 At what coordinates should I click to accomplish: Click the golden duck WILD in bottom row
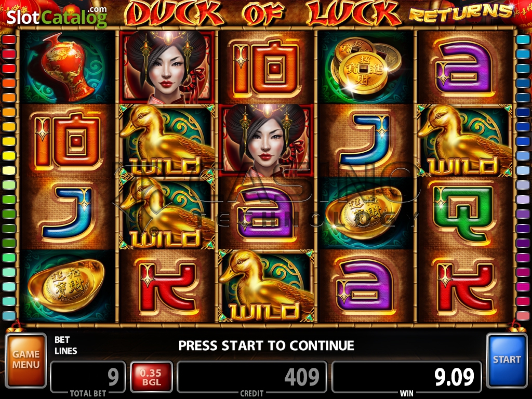coord(267,286)
